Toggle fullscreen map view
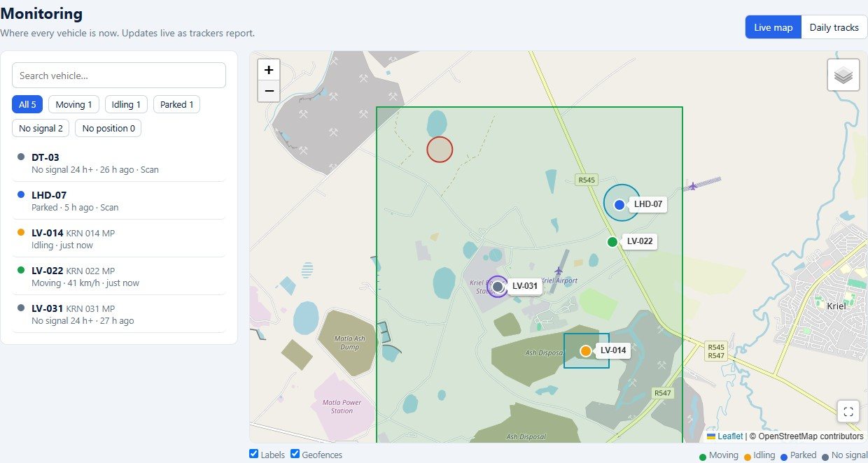868x463 pixels. point(848,411)
